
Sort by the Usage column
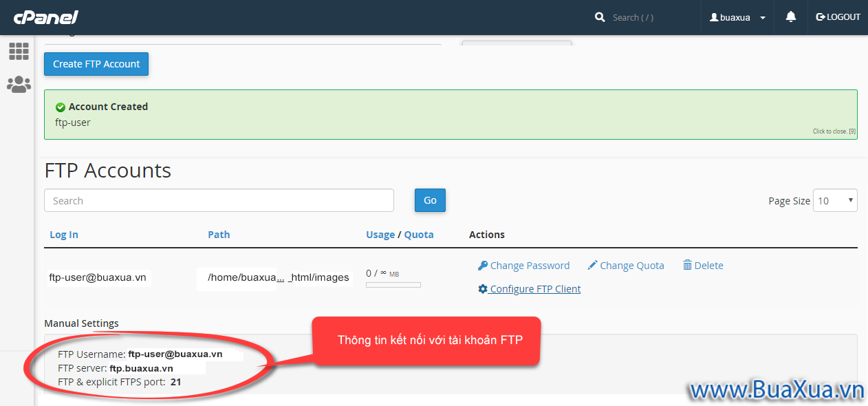(380, 235)
